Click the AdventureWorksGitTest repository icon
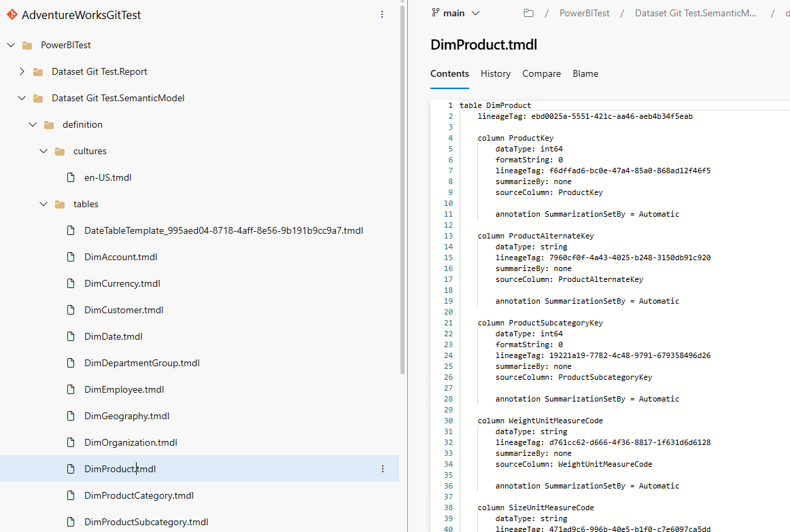The width and height of the screenshot is (790, 532). 12,14
